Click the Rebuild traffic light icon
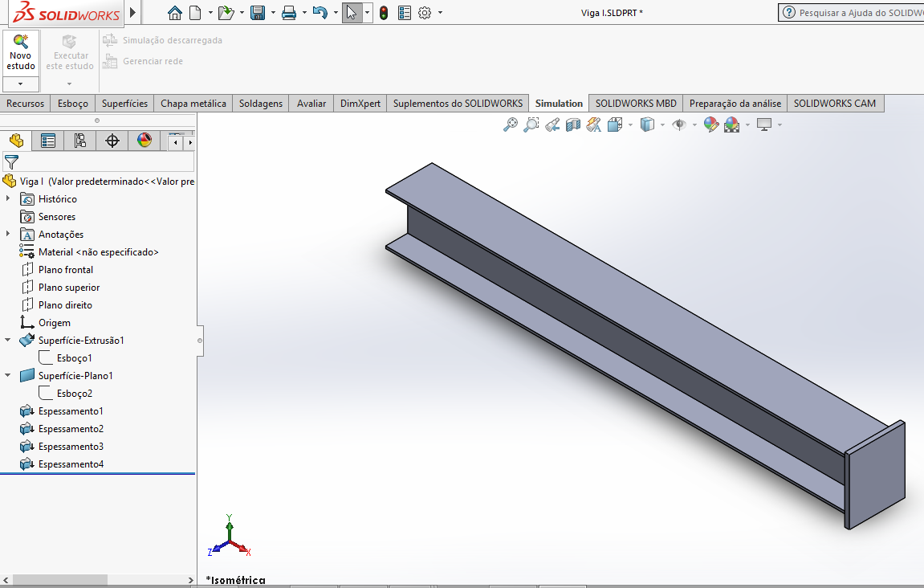The width and height of the screenshot is (924, 588). 384,13
